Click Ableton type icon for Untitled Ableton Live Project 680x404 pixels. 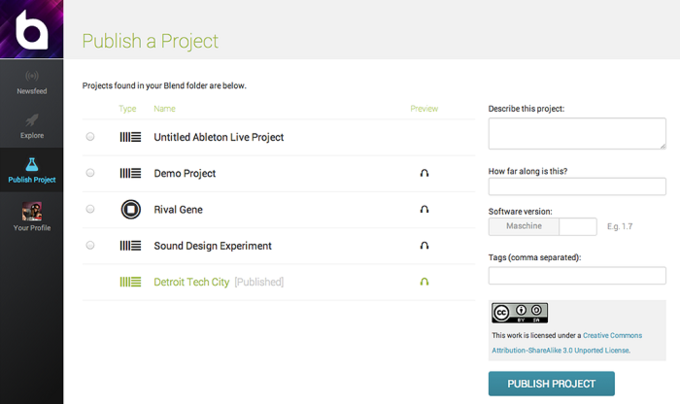pos(130,137)
